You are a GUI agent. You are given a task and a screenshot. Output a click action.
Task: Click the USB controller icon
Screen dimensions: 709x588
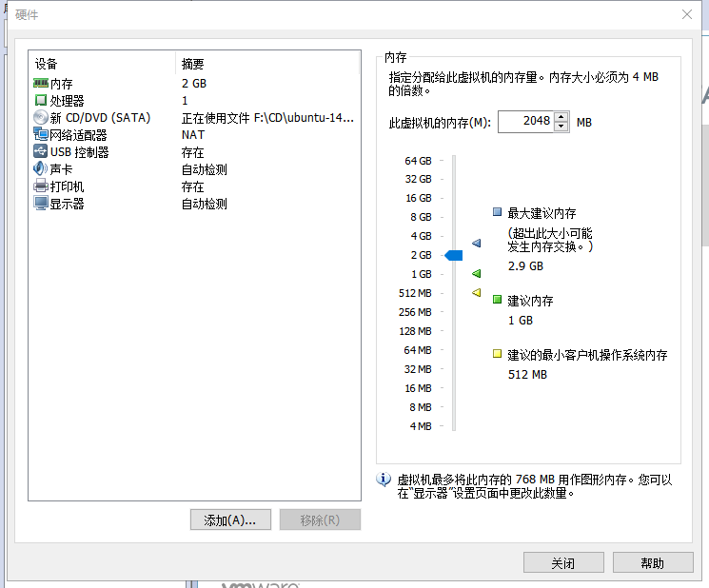click(41, 151)
